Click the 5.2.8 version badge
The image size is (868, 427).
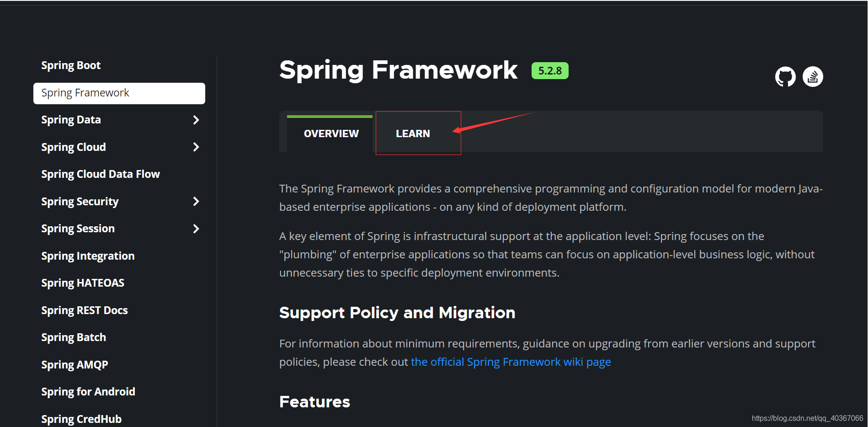coord(550,71)
